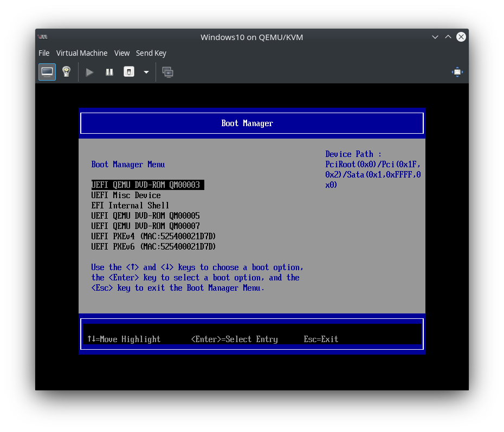
Task: Click the Device Path label
Action: coord(353,154)
